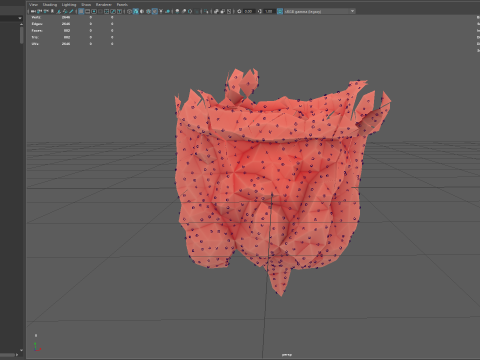Image resolution: width=480 pixels, height=360 pixels.
Task: Toggle the Motion Blur icon
Action: coord(183,11)
